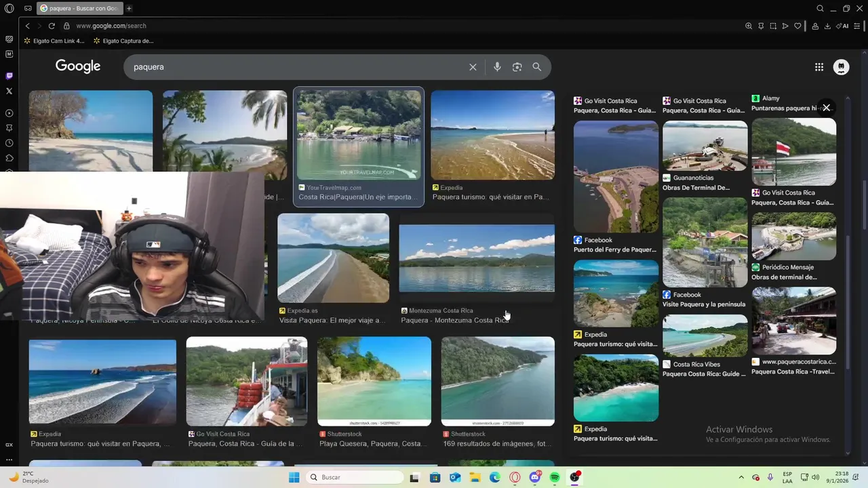
Task: Open the zoom/find icon in the address bar
Action: pos(749,26)
